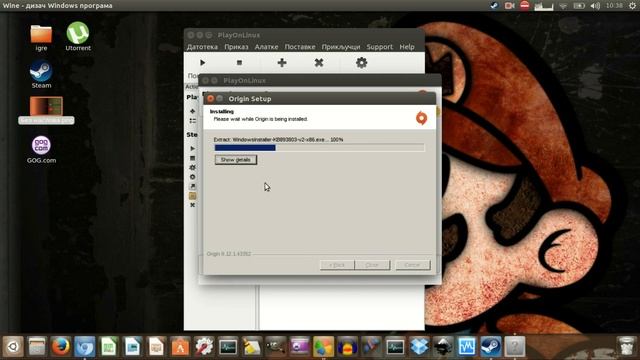Click the Origin installation progress bar

pos(319,148)
